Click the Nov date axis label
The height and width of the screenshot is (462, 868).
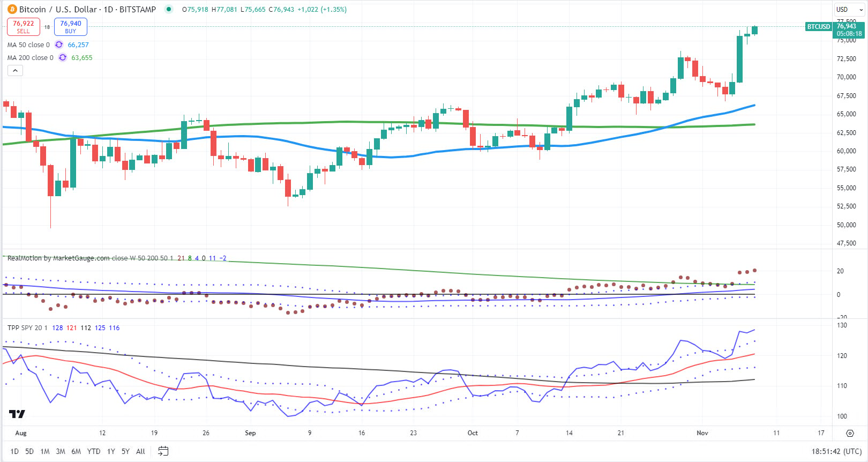[702, 433]
